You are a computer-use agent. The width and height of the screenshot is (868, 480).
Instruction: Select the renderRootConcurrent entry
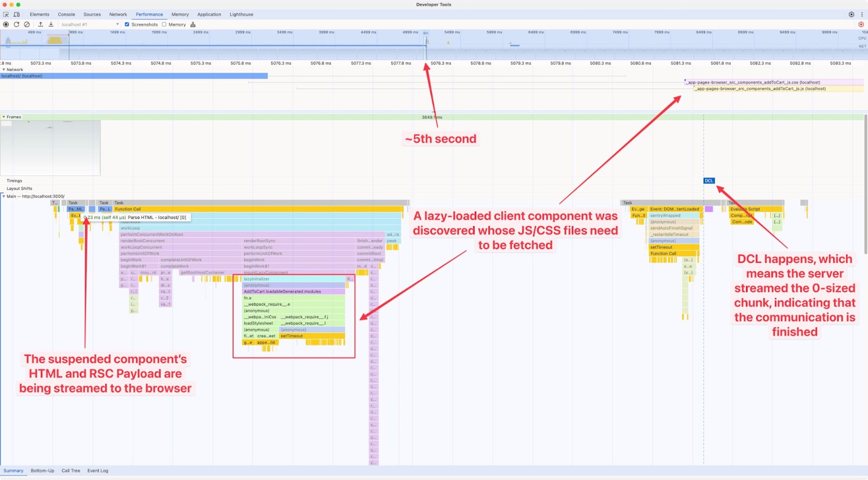(x=181, y=241)
